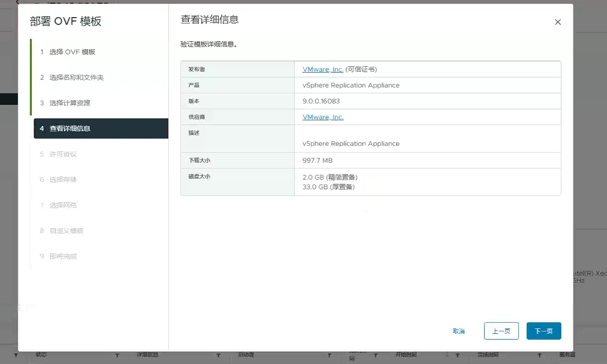Viewport: 607px width, 364px height.
Task: Go to step 3 选择计算资源
Action: point(70,103)
